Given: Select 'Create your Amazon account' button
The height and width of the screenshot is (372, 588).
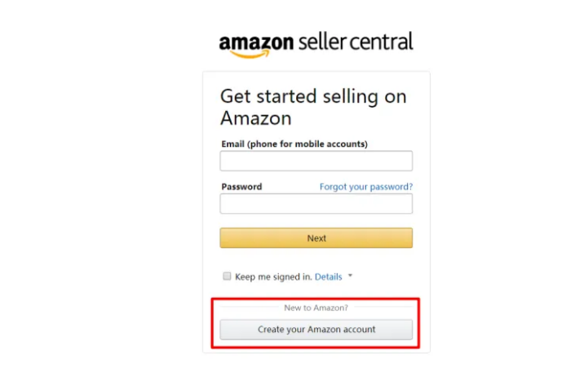Looking at the screenshot, I should click(x=316, y=330).
